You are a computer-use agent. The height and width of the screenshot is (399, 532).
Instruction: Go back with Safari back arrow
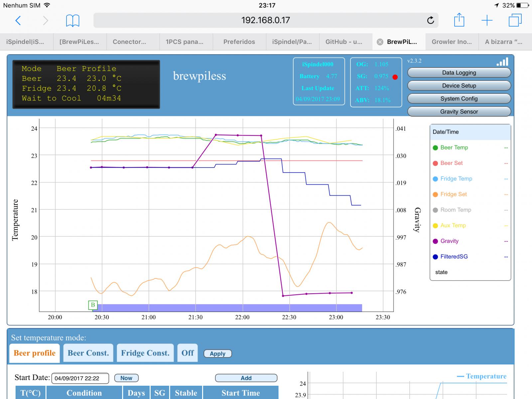[x=18, y=21]
